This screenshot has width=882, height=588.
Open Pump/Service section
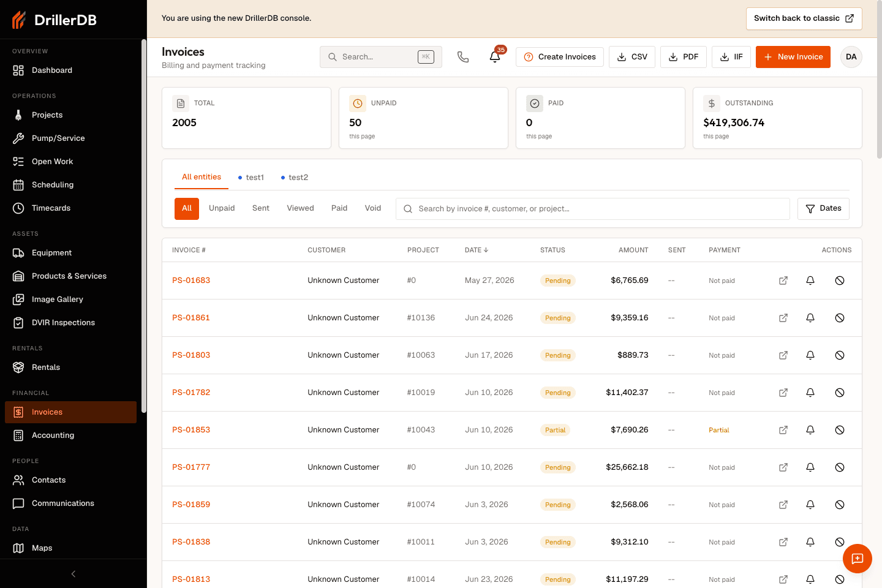(x=70, y=138)
